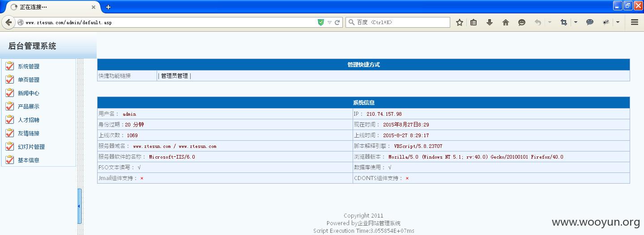Open 幻灯片管理 in the sidebar
The height and width of the screenshot is (235, 644).
[x=31, y=147]
